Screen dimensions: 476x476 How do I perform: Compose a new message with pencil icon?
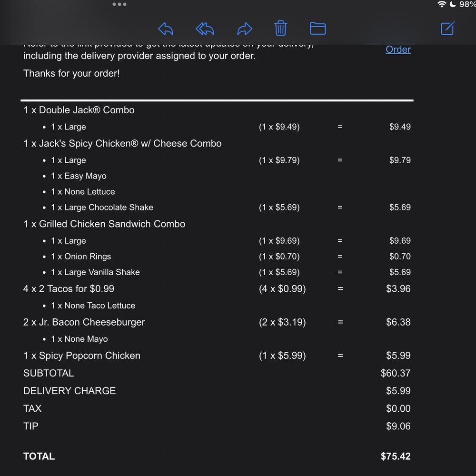coord(447,29)
